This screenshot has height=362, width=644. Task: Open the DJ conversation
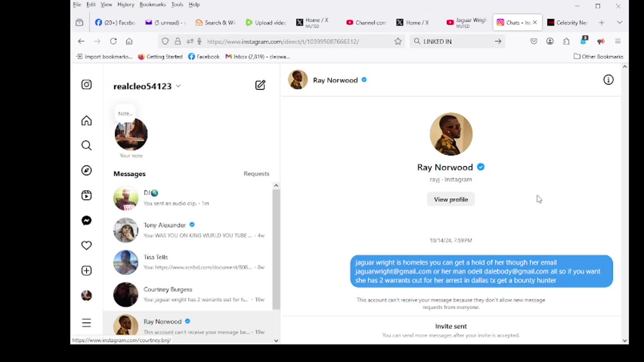point(187,198)
